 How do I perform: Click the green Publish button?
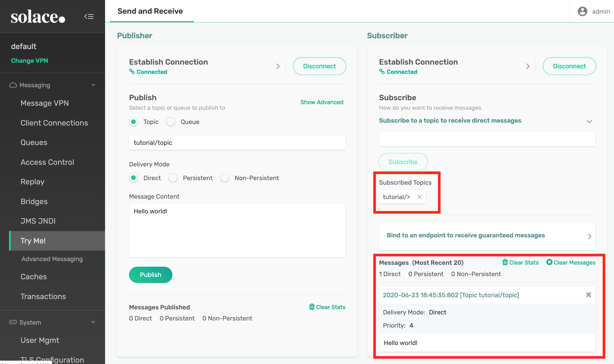coord(150,275)
